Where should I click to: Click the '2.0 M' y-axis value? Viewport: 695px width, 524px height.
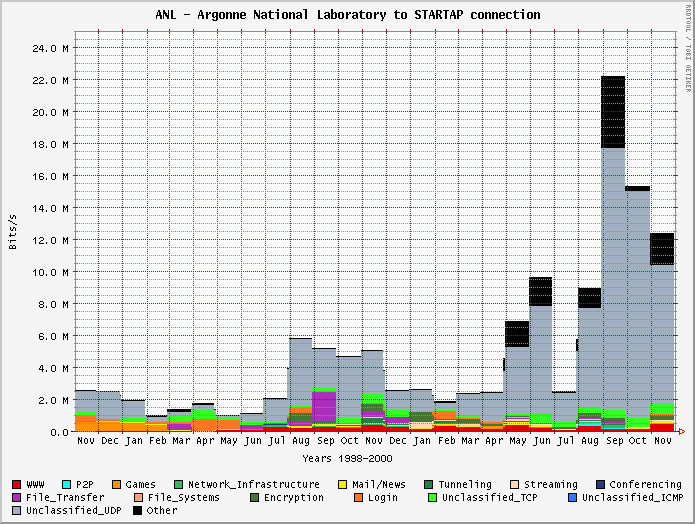(53, 400)
